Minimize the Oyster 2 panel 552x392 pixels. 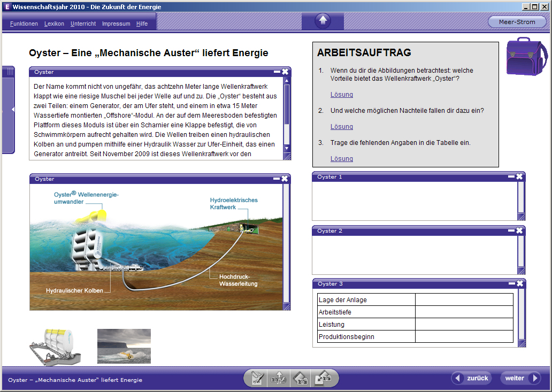coord(511,231)
